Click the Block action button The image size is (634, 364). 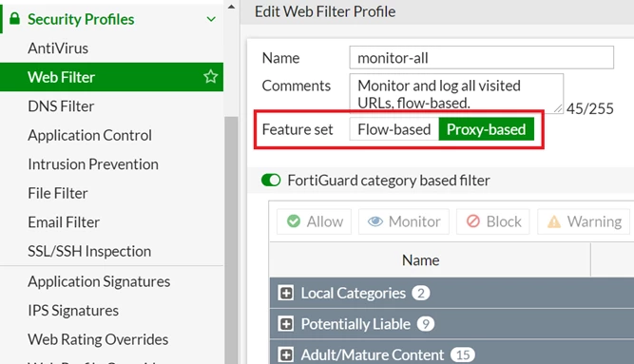[x=493, y=221]
